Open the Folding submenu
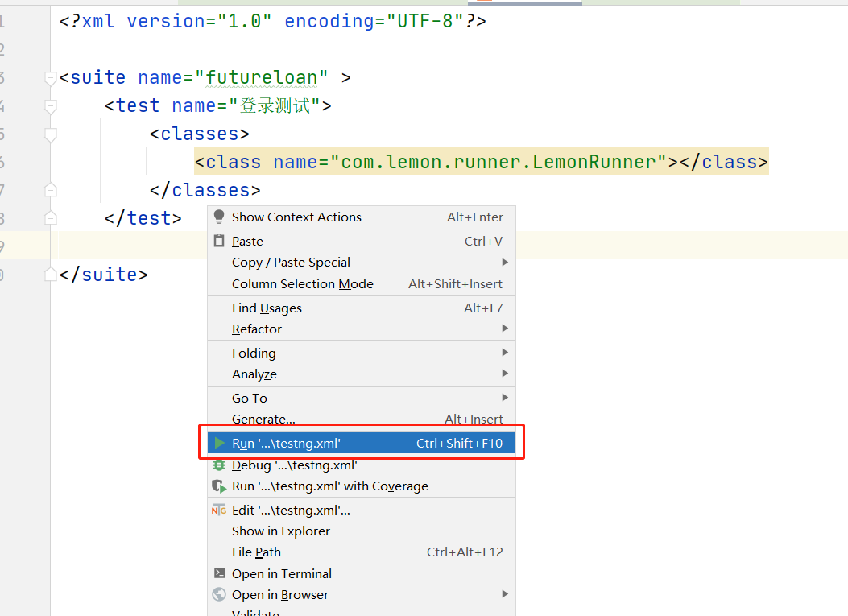 coord(254,353)
